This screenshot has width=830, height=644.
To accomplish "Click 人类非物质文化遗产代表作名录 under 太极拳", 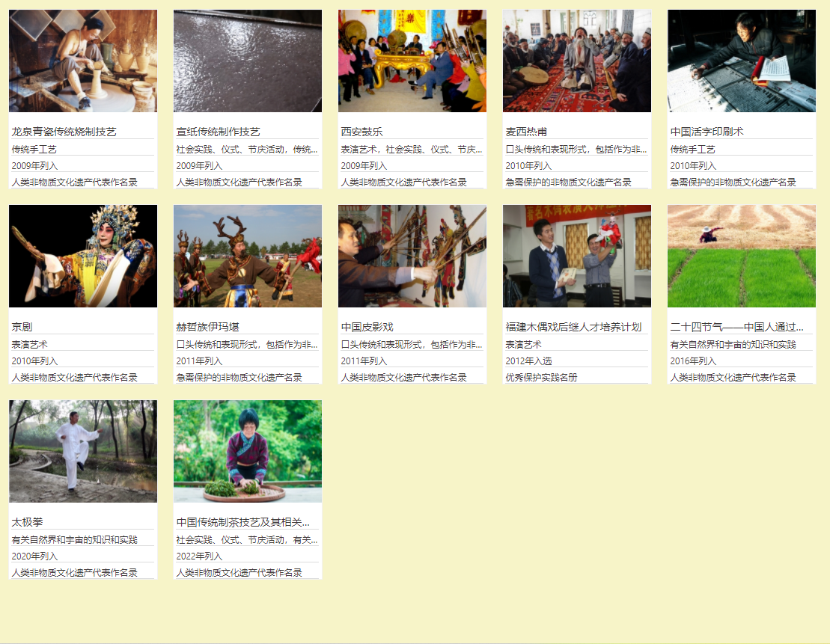I will point(75,572).
